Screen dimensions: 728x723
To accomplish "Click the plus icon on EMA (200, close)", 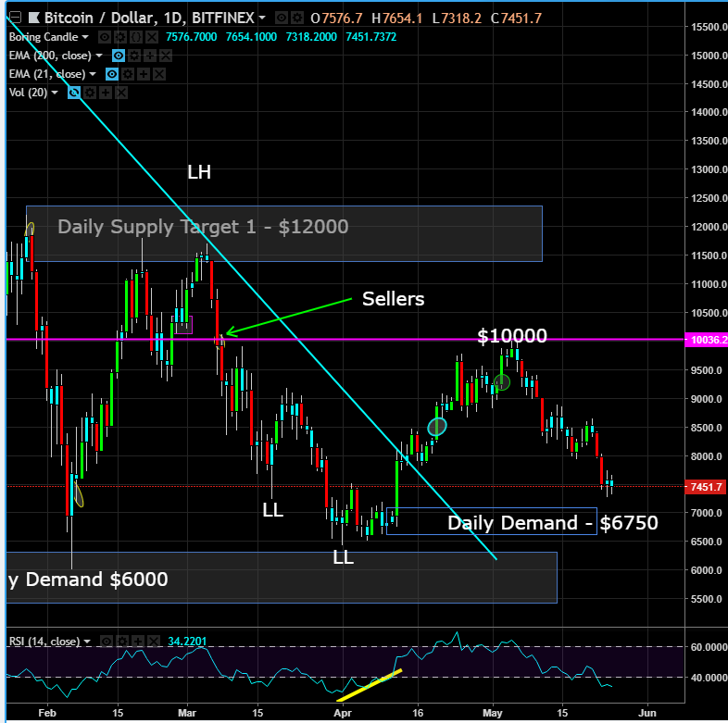I will [x=150, y=56].
